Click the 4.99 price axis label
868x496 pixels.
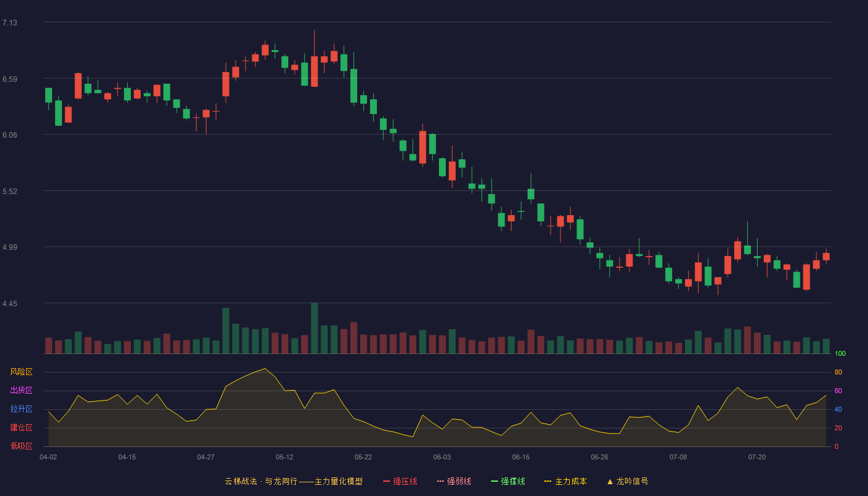pos(10,247)
